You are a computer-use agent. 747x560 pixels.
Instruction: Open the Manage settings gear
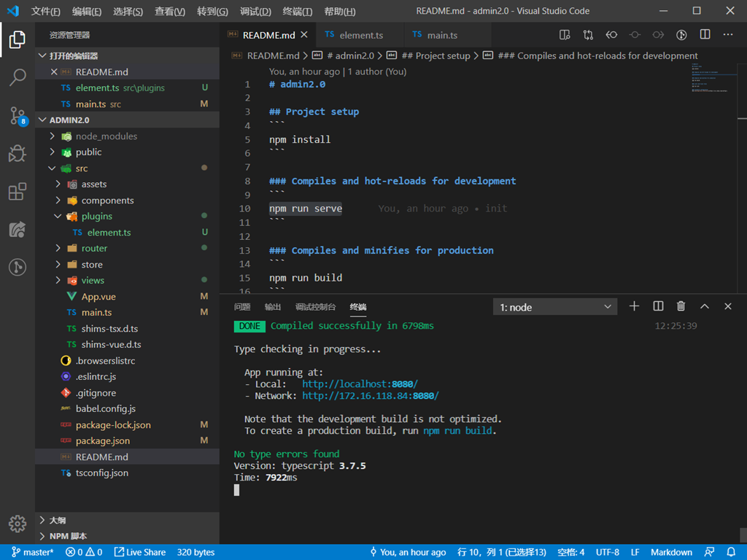pyautogui.click(x=18, y=524)
